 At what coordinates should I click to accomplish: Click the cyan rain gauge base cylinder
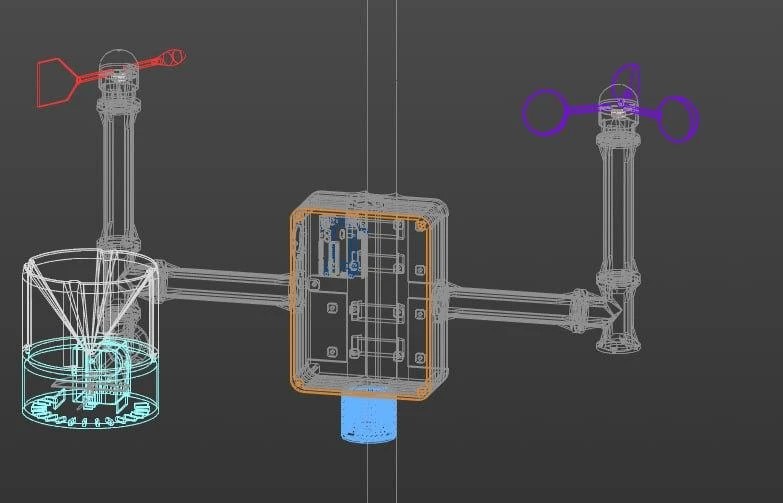tap(91, 383)
